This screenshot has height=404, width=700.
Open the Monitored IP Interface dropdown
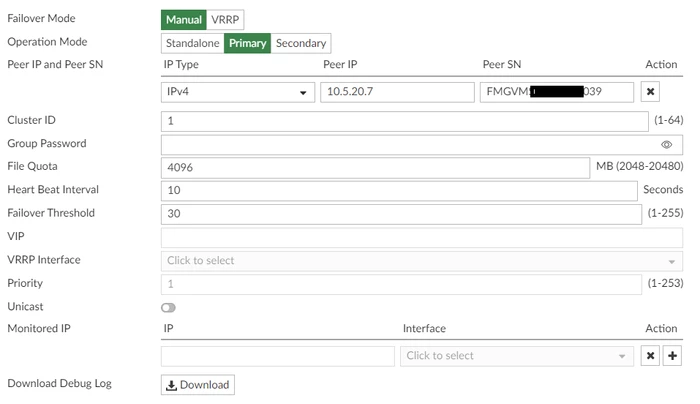517,356
